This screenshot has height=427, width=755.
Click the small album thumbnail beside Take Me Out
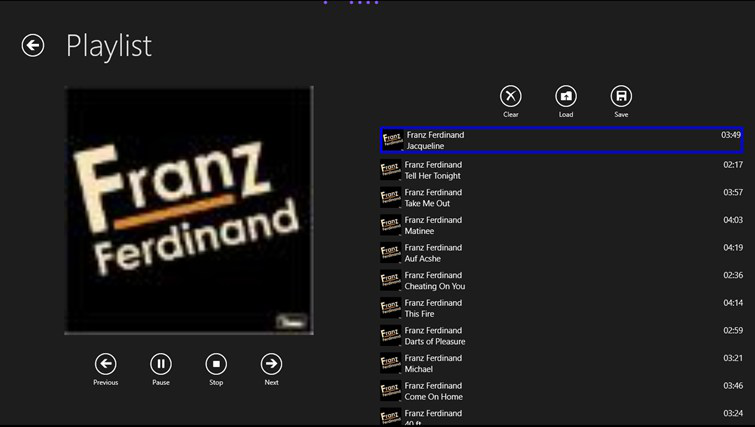[390, 198]
